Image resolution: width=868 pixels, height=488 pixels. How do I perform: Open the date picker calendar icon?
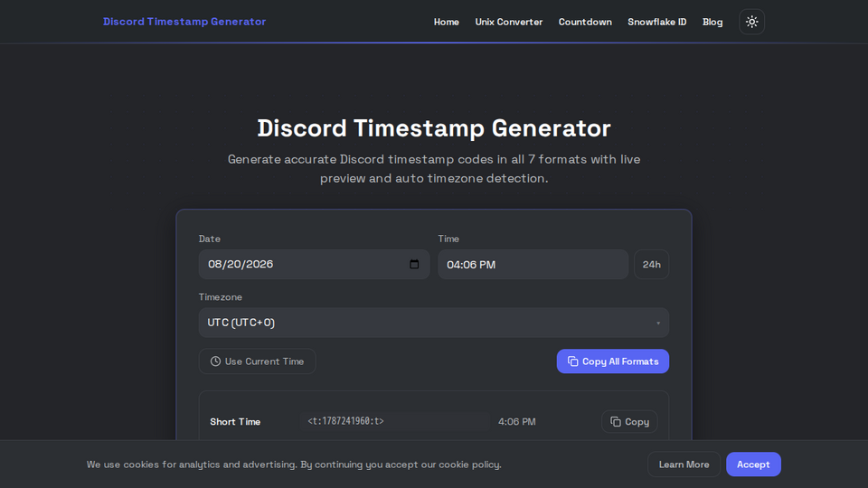click(414, 264)
